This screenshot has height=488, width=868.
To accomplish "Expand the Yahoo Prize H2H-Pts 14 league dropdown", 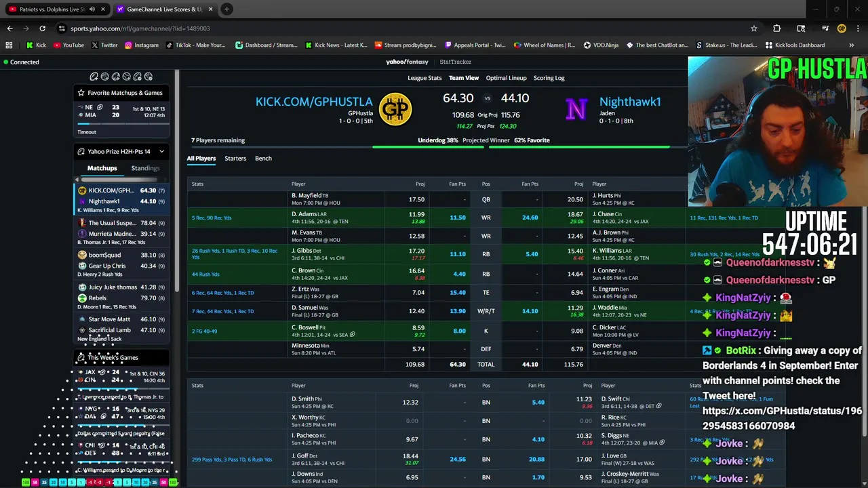I will point(161,152).
